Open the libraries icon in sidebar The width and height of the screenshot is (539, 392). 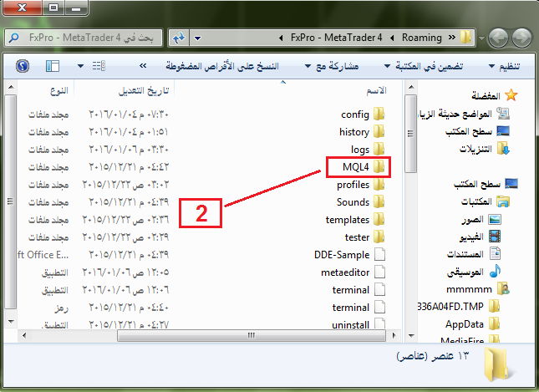pyautogui.click(x=503, y=201)
